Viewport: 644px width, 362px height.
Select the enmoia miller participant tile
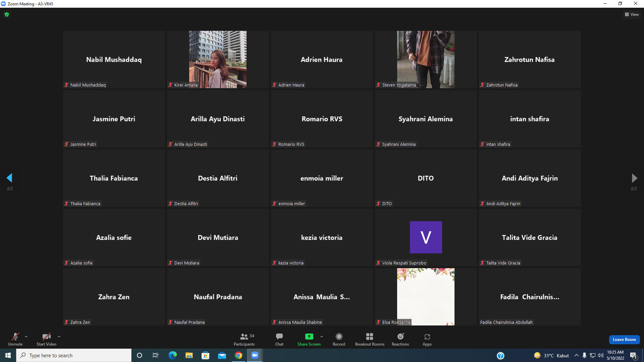tap(322, 178)
